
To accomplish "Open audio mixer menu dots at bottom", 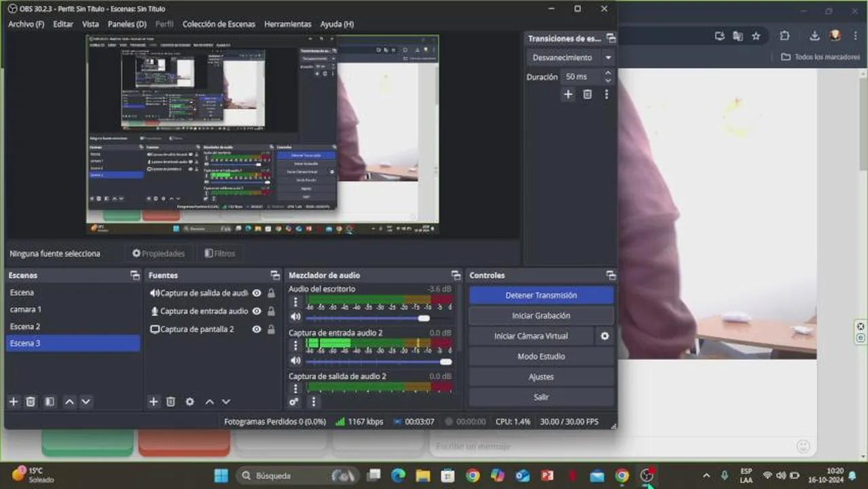I will (313, 401).
